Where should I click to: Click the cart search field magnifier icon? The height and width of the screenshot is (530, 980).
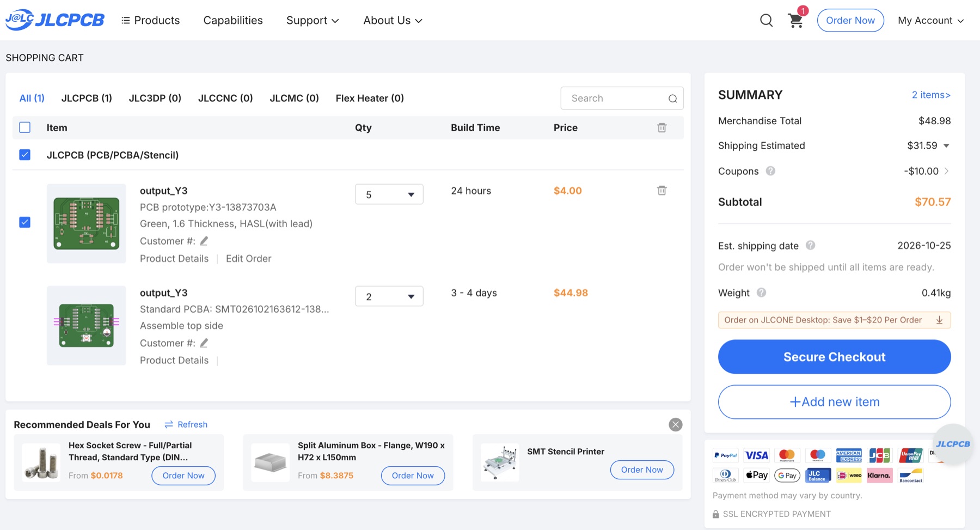click(672, 99)
